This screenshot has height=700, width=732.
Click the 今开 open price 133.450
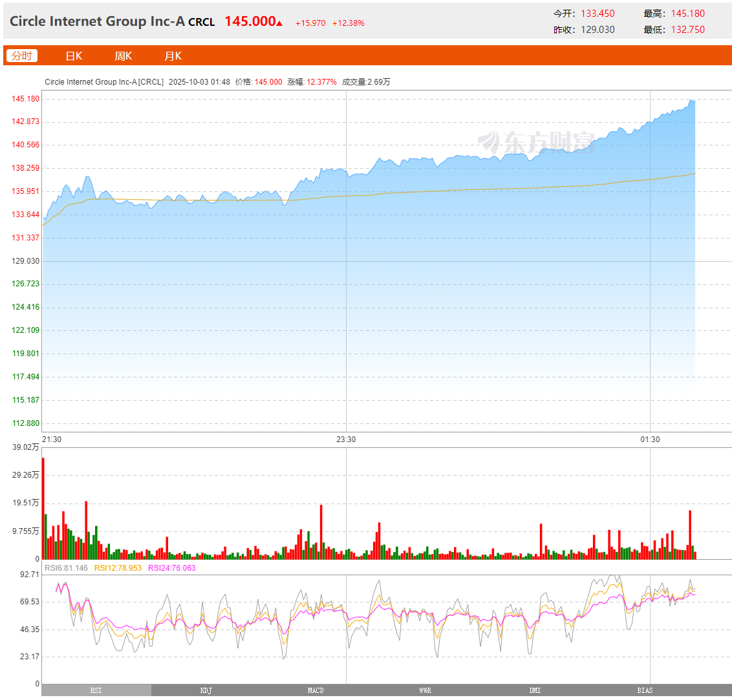pos(597,14)
